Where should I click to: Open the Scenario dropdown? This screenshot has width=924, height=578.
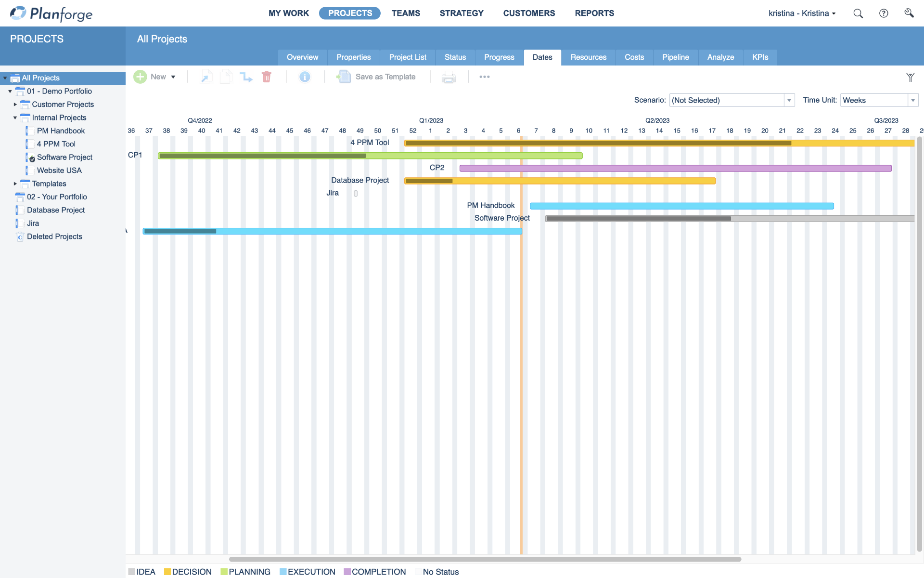pyautogui.click(x=789, y=100)
